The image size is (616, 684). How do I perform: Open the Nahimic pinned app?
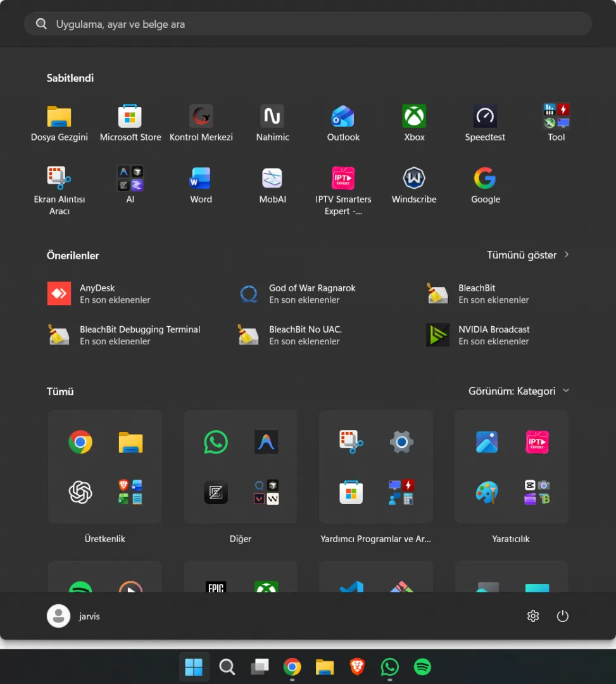coord(272,123)
